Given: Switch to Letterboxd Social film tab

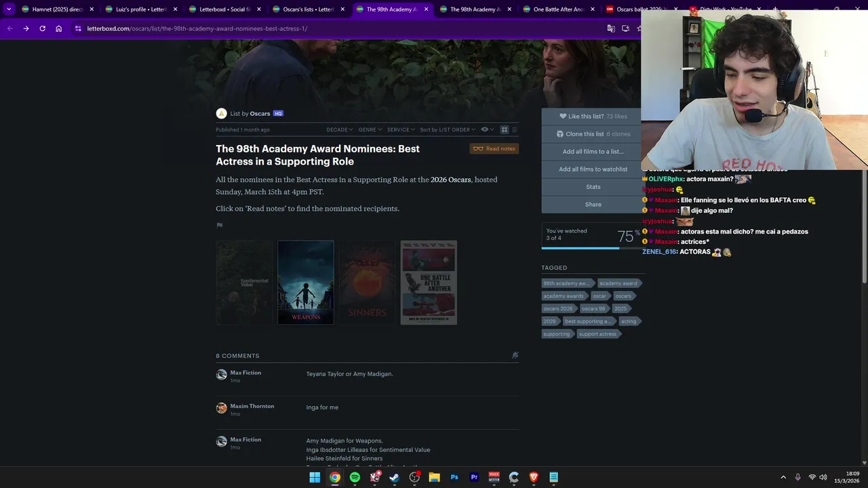Looking at the screenshot, I should click(224, 9).
